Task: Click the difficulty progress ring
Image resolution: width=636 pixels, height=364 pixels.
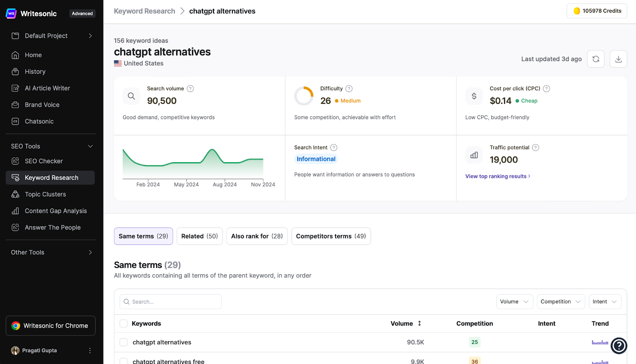Action: pos(304,96)
